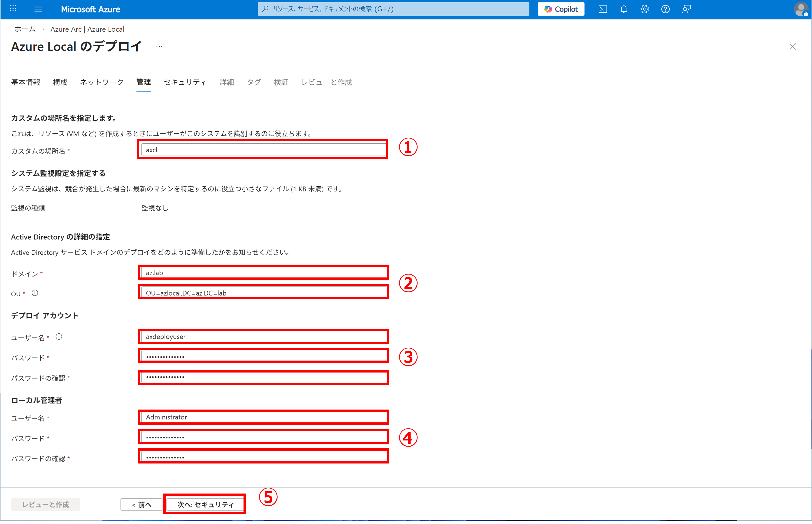Screen dimensions: 812x524
Task: Go back with the 前へ button
Action: (142, 504)
